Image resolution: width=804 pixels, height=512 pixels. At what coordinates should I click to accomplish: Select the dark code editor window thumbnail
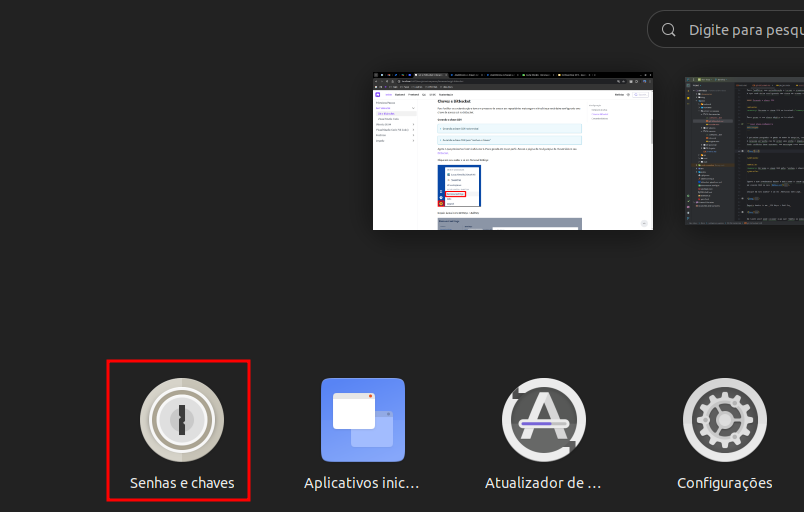point(745,151)
